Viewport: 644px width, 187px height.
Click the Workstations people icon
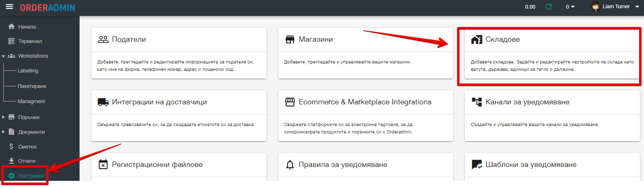(x=11, y=56)
